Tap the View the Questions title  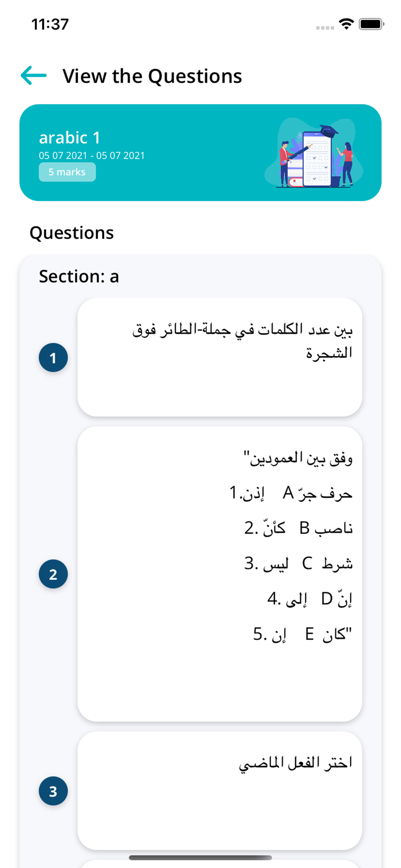[152, 76]
